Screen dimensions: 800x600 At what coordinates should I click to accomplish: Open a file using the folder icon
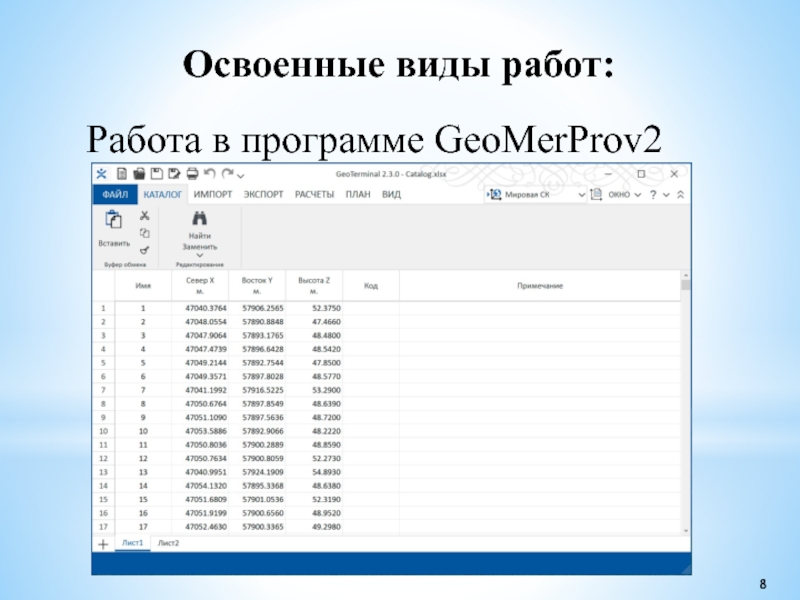coord(139,174)
